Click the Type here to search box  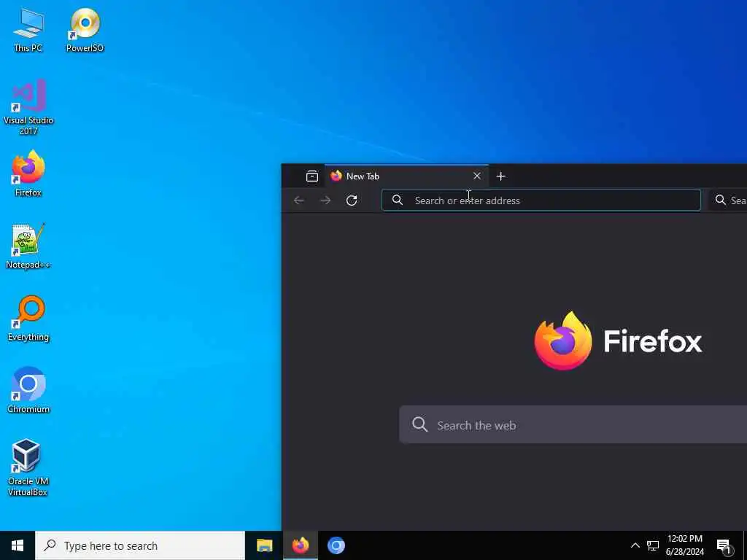coord(140,545)
